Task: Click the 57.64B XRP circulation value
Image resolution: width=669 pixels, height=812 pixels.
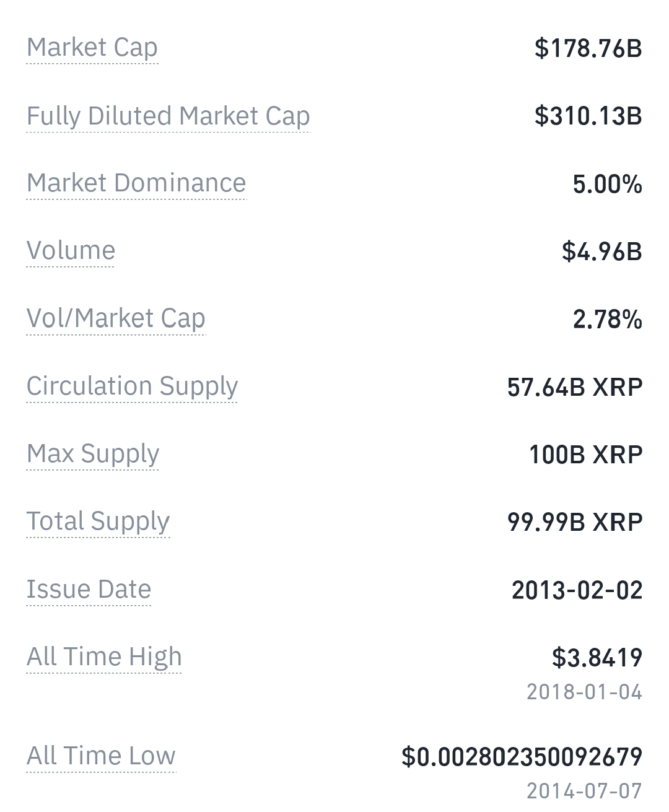Action: pyautogui.click(x=575, y=387)
